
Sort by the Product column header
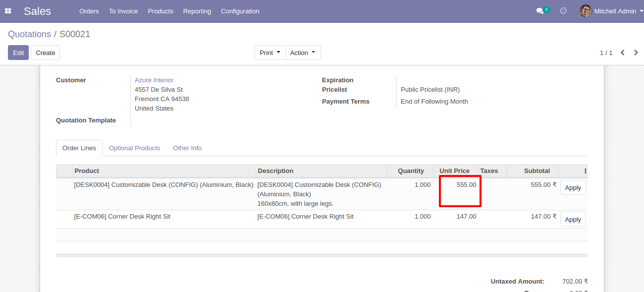[164, 171]
